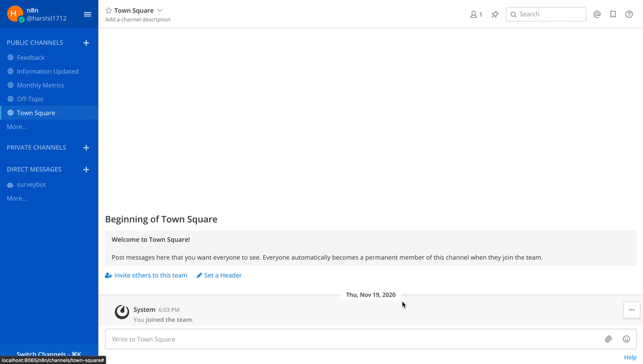The width and height of the screenshot is (643, 364).
Task: Click the Set a Header link
Action: click(x=223, y=275)
